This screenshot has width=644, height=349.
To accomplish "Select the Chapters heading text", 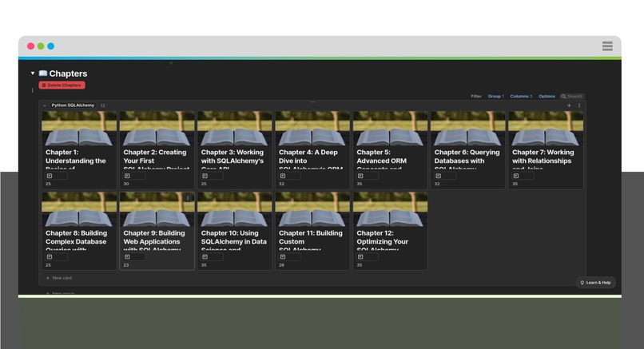I will tap(68, 73).
